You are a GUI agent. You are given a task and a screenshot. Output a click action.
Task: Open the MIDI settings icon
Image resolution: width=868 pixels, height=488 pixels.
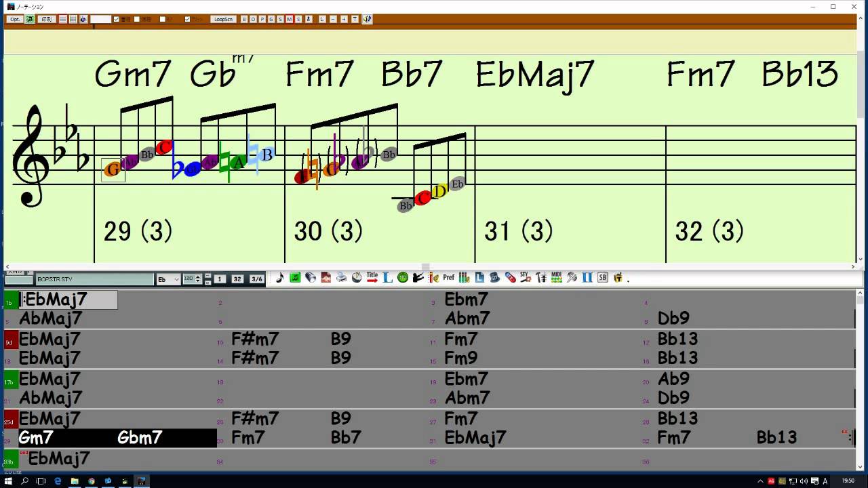pos(556,278)
